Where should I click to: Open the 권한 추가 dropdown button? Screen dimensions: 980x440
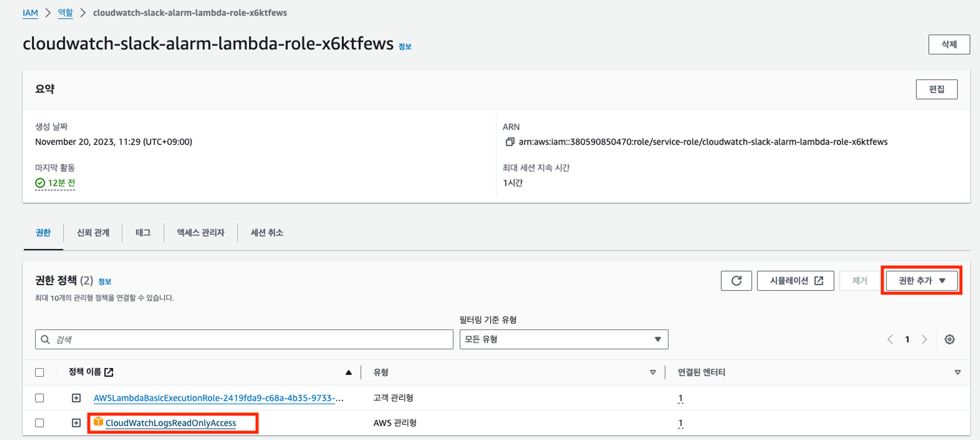(x=922, y=281)
